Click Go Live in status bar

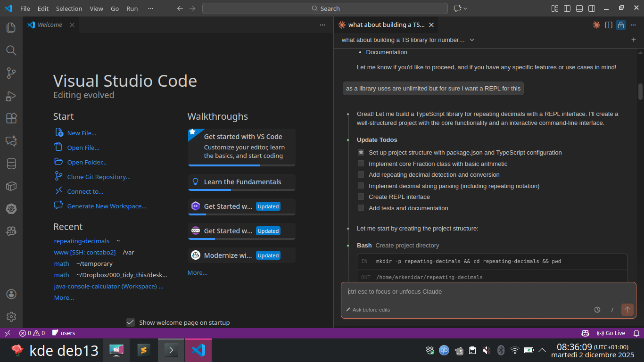(x=611, y=333)
